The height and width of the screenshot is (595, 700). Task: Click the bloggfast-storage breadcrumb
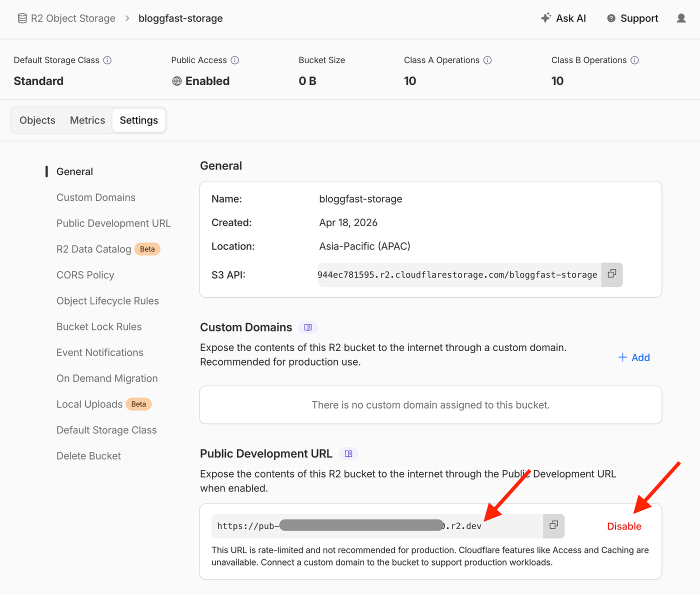coord(180,18)
